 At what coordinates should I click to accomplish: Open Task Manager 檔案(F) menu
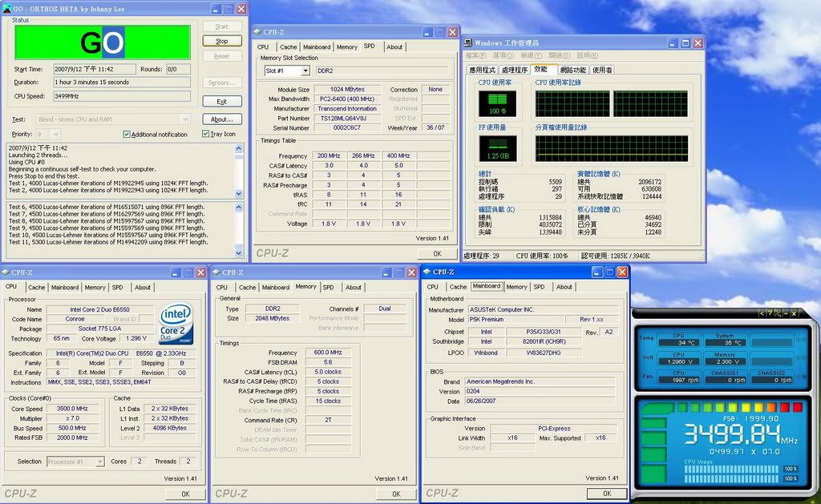pyautogui.click(x=475, y=56)
